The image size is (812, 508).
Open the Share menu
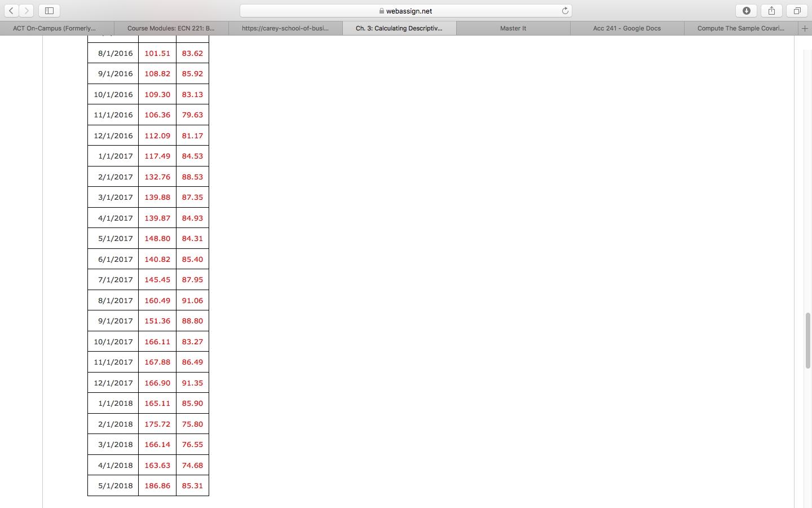[x=771, y=11]
